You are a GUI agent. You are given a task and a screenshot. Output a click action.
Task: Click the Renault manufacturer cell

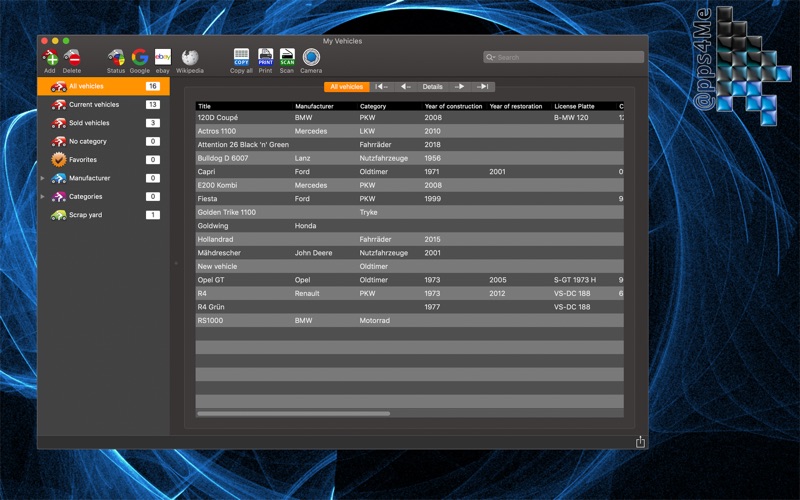[x=307, y=293]
